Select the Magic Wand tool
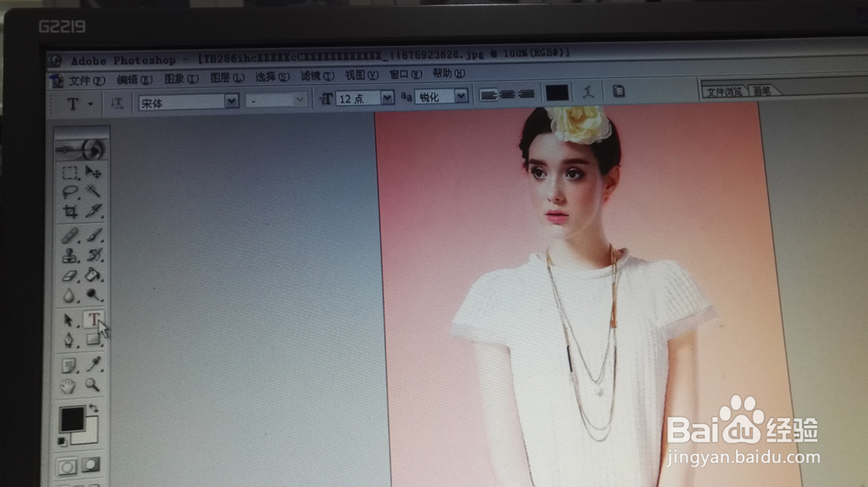Screen dimensions: 868x487 pos(93,191)
